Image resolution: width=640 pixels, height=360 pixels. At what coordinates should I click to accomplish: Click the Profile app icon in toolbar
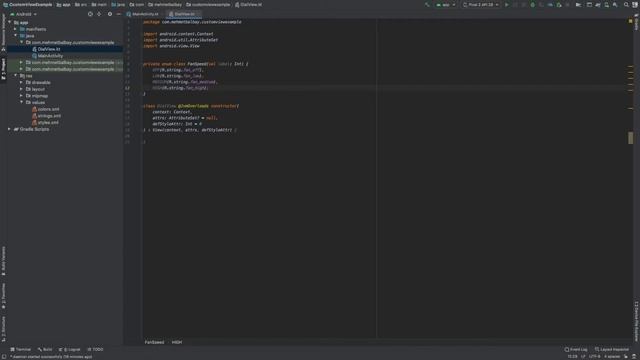550,5
